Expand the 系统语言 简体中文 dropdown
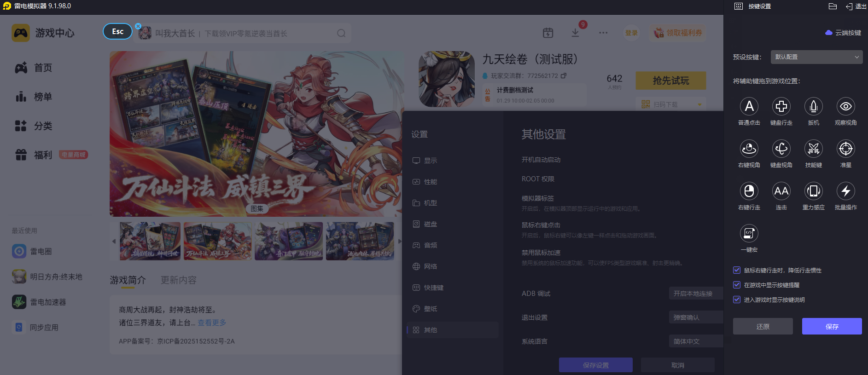This screenshot has height=375, width=868. pos(696,341)
